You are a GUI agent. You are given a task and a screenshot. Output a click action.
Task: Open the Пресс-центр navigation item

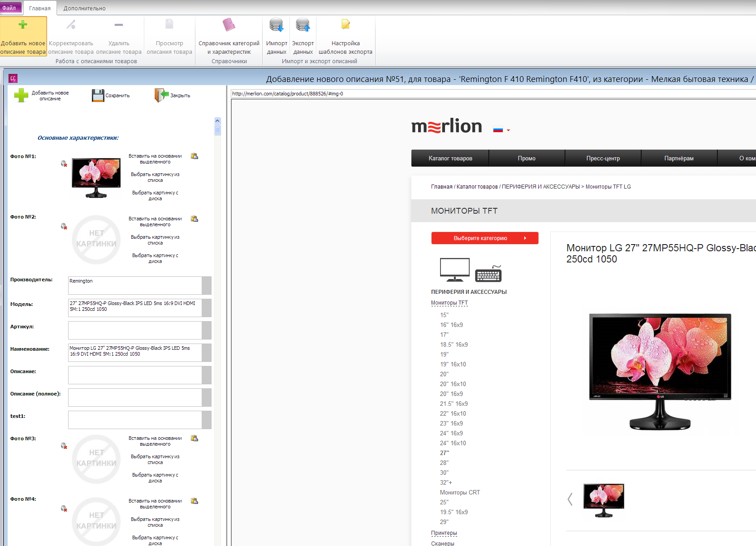tap(603, 158)
